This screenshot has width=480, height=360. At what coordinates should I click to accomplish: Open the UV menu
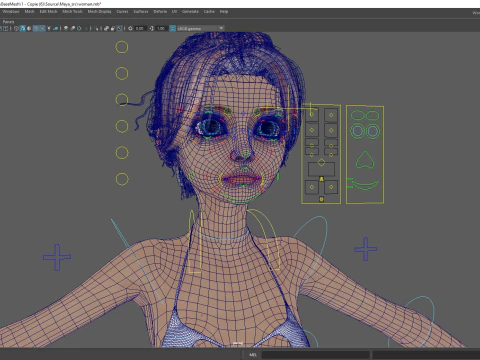174,12
